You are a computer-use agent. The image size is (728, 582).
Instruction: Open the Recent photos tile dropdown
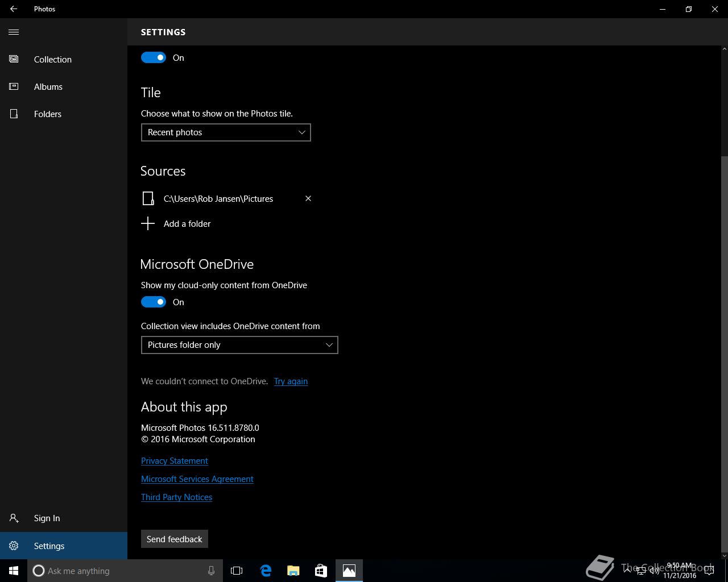click(x=226, y=132)
